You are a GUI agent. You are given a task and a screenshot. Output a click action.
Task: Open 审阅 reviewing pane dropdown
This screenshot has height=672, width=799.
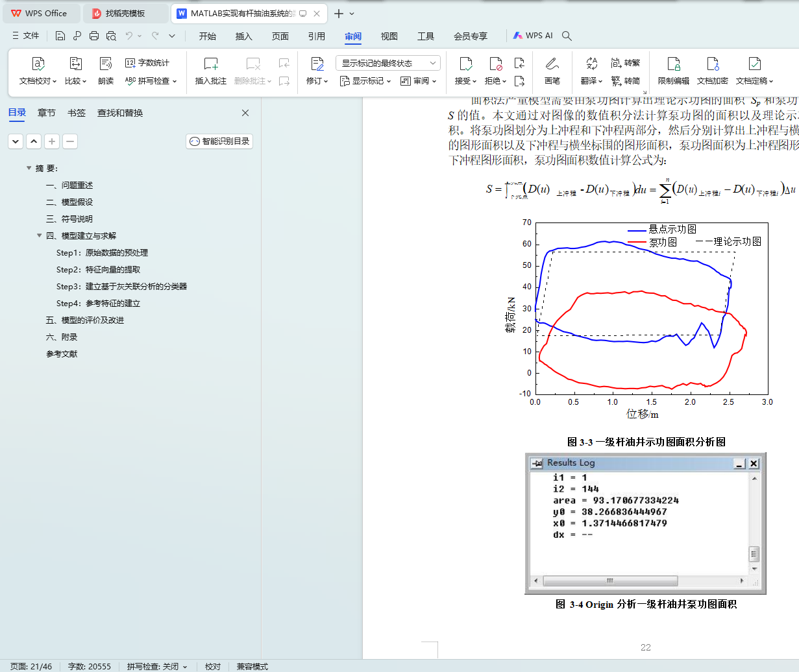point(419,81)
